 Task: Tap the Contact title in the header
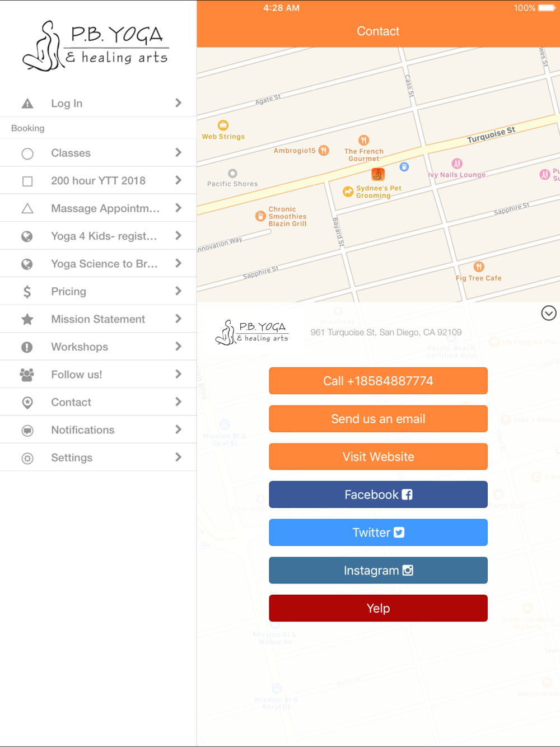(378, 31)
